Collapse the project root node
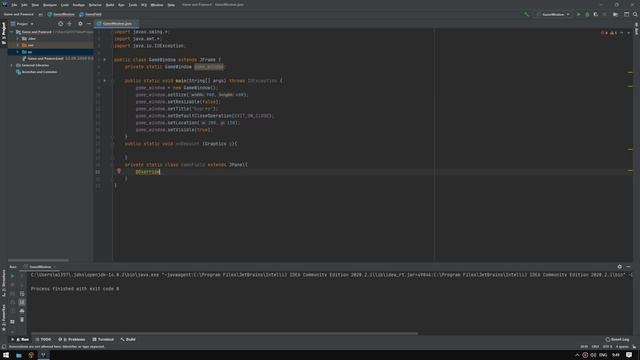Viewport: 640px width, 360px height. click(x=11, y=32)
